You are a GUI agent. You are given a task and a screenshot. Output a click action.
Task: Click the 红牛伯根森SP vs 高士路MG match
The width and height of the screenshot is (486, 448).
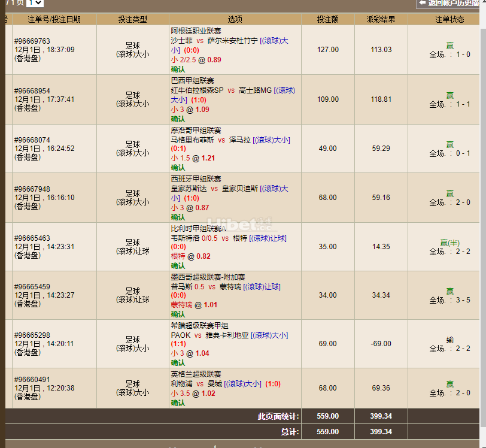click(x=221, y=90)
